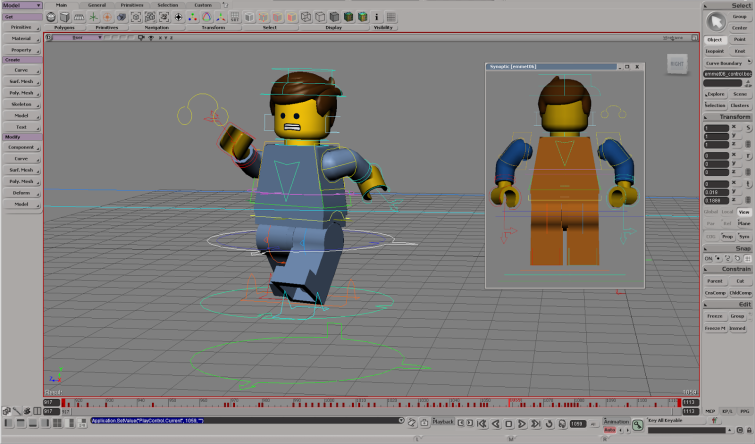Enable the View transform mode
Image resolution: width=755 pixels, height=444 pixels.
[x=744, y=212]
